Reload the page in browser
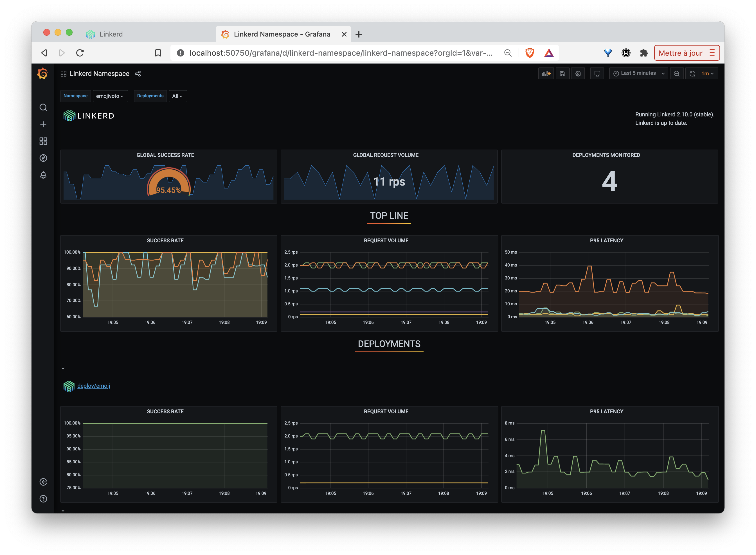The image size is (756, 555). (80, 53)
